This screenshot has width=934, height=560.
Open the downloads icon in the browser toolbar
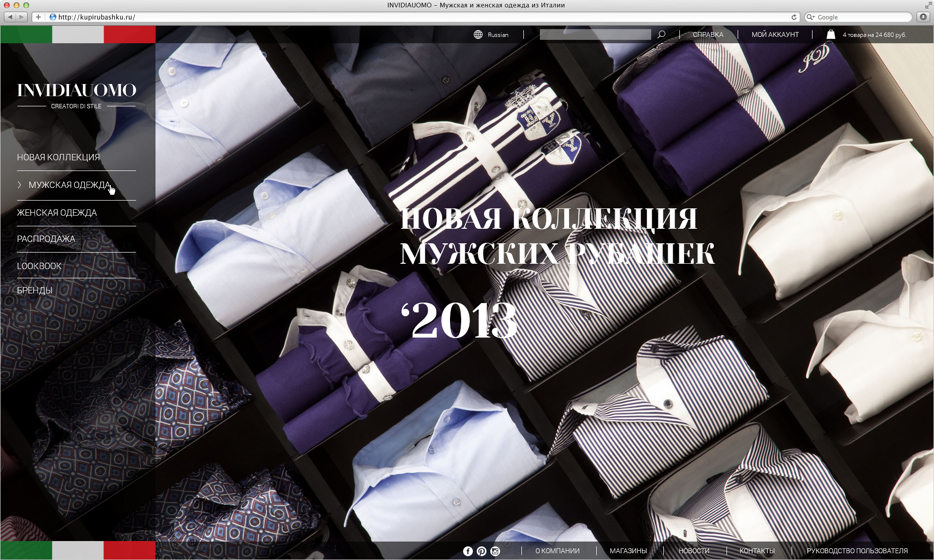(923, 17)
